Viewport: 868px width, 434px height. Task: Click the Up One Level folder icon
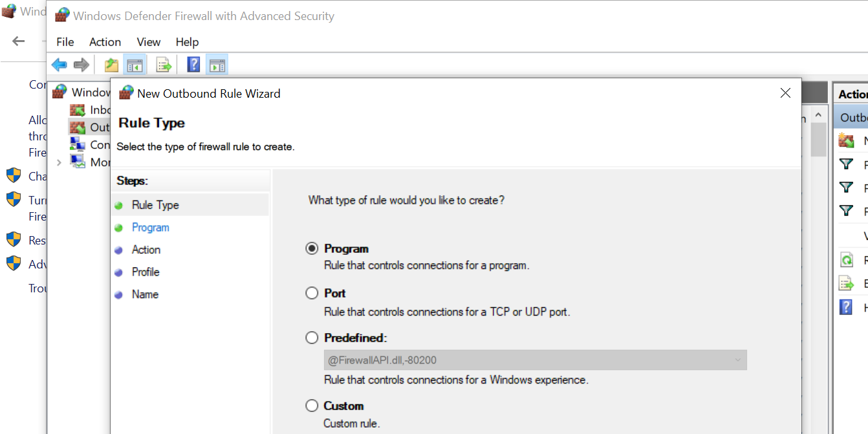click(111, 65)
